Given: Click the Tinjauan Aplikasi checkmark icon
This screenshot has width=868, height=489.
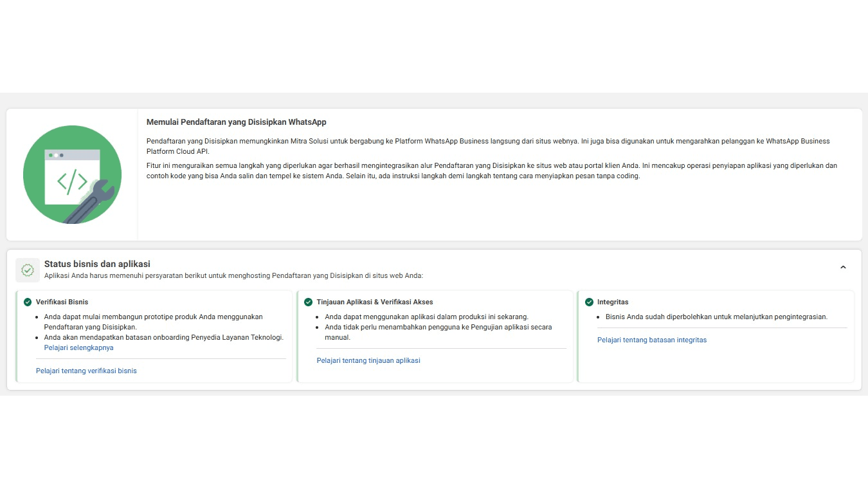Looking at the screenshot, I should [x=309, y=302].
